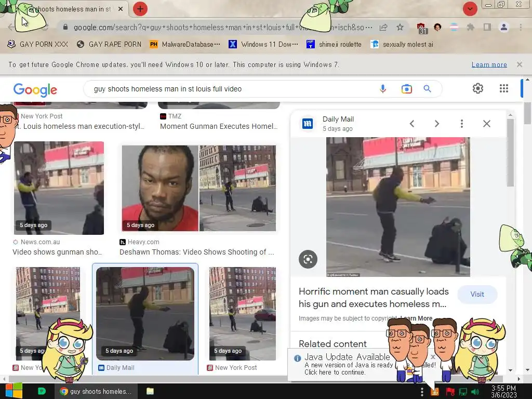532x399 pixels.
Task: Open preview panel more options menu
Action: (462, 124)
